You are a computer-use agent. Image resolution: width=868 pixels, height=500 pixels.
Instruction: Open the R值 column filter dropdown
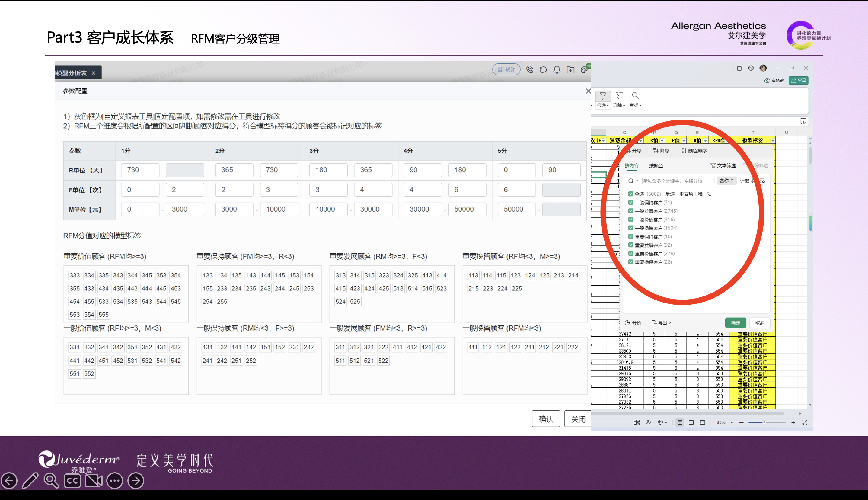point(662,141)
